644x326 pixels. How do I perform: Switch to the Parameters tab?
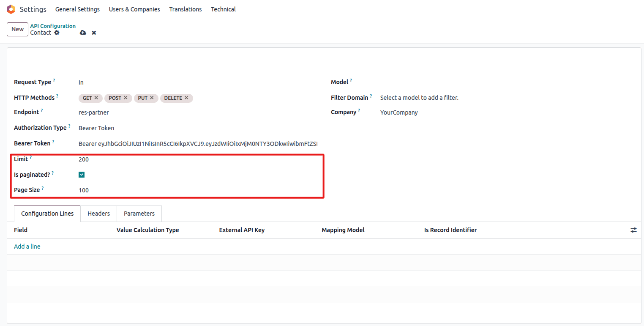click(x=139, y=214)
